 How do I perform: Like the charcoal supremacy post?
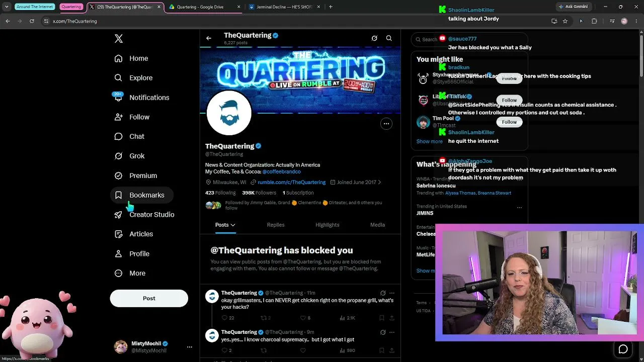point(303,350)
